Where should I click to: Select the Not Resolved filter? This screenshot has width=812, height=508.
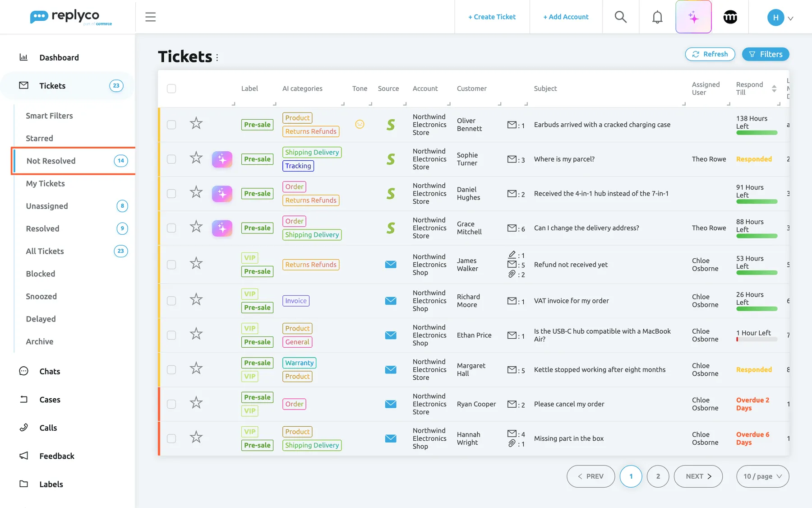[x=74, y=161]
